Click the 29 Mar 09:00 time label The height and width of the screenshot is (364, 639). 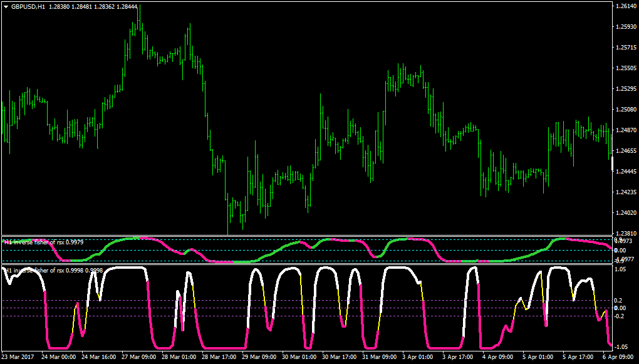click(x=259, y=356)
